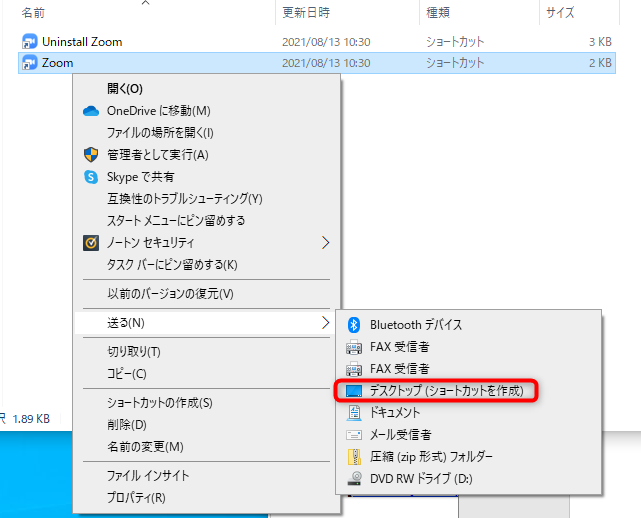The image size is (641, 518).
Task: Click the mail envelope icon in submenu
Action: (x=354, y=435)
